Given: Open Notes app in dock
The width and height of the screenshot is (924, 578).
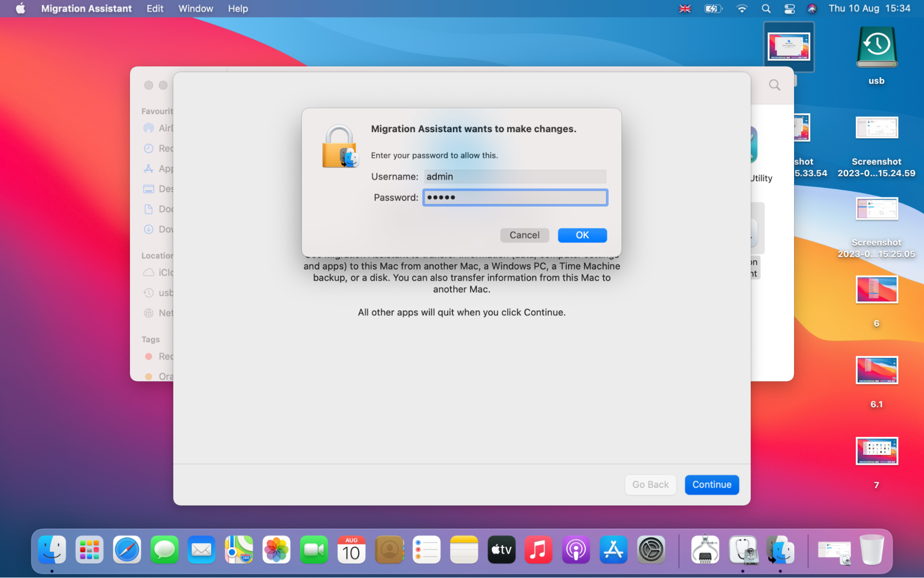Looking at the screenshot, I should (464, 549).
